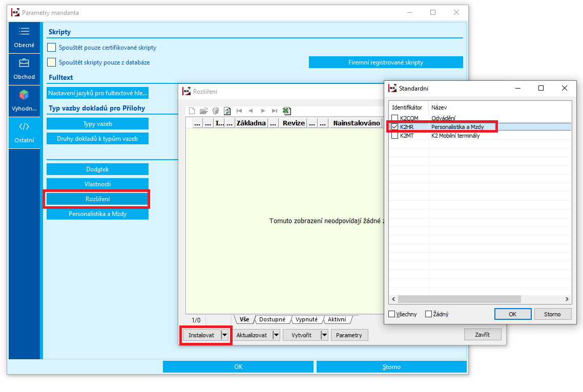Go to next record in Rozšíření toolbar
The width and height of the screenshot is (583, 392).
click(263, 111)
